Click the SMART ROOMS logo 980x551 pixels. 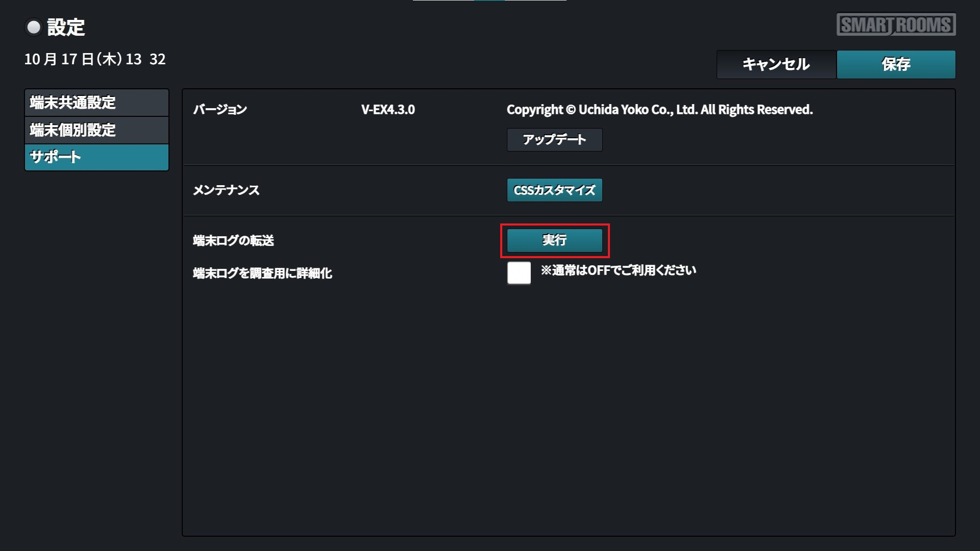click(896, 24)
